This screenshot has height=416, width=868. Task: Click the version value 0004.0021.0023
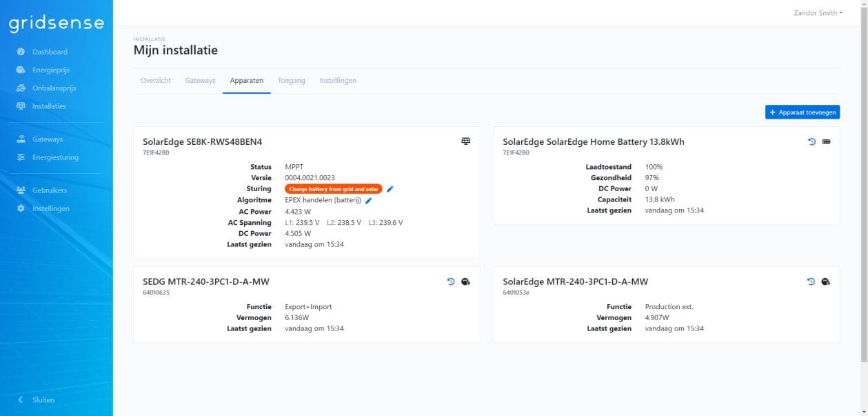(310, 178)
